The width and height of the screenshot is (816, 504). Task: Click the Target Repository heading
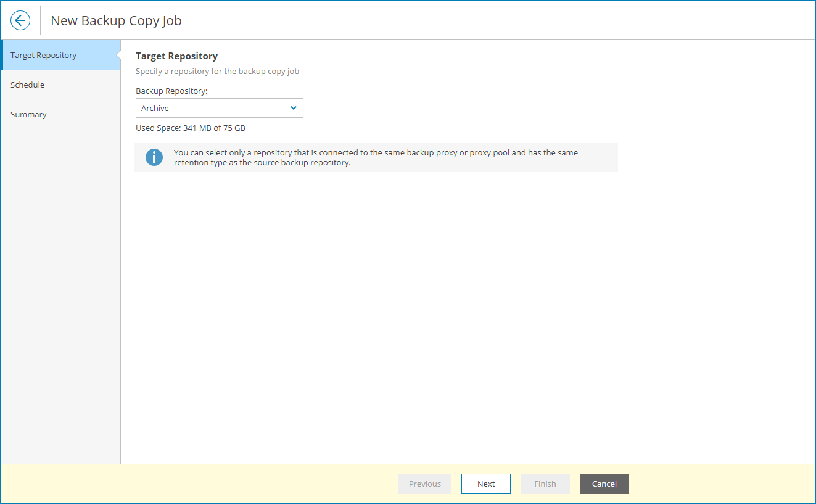point(177,56)
